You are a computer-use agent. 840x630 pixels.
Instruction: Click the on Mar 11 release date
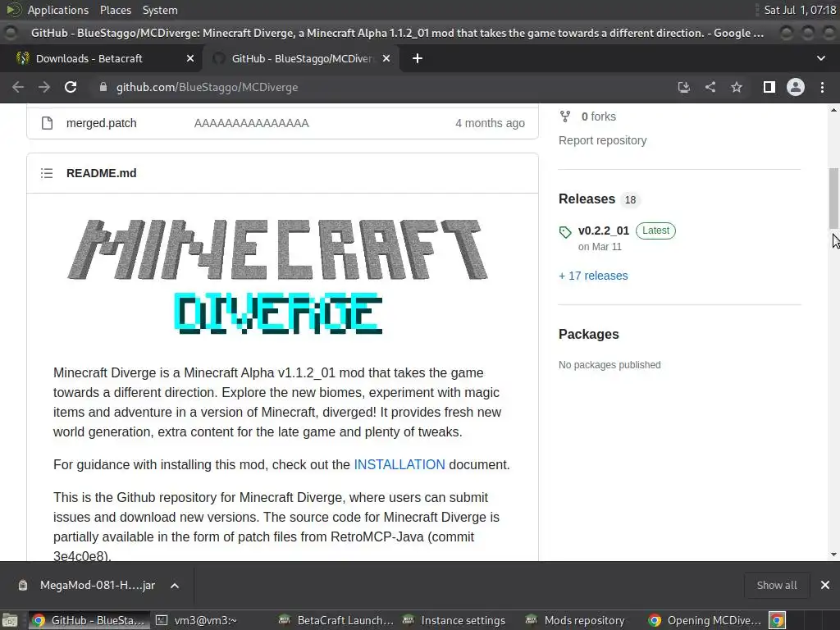click(600, 247)
